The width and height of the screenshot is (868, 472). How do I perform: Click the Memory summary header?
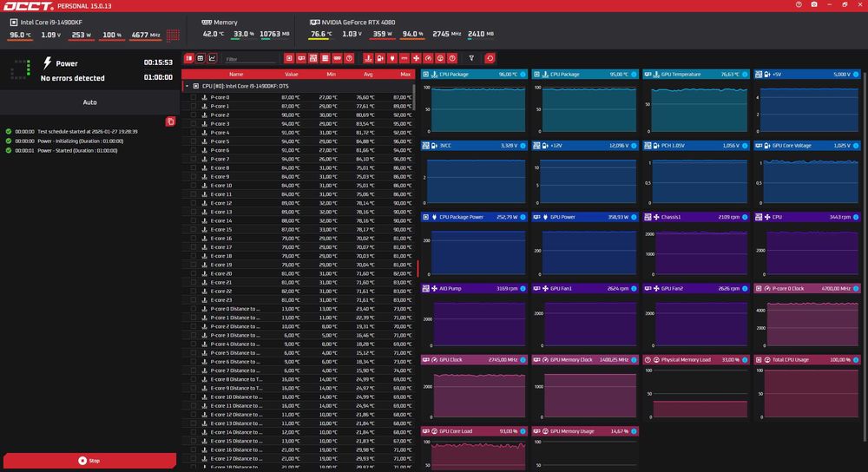point(220,23)
